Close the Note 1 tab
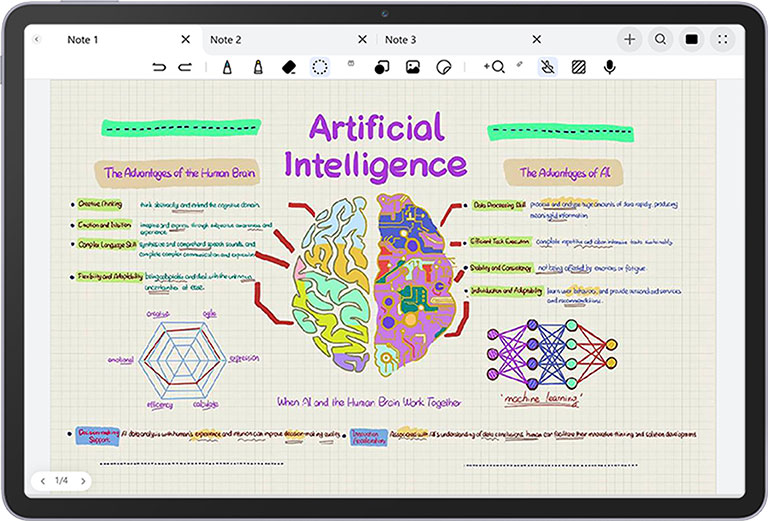Screen dimensions: 768x521 pos(185,40)
